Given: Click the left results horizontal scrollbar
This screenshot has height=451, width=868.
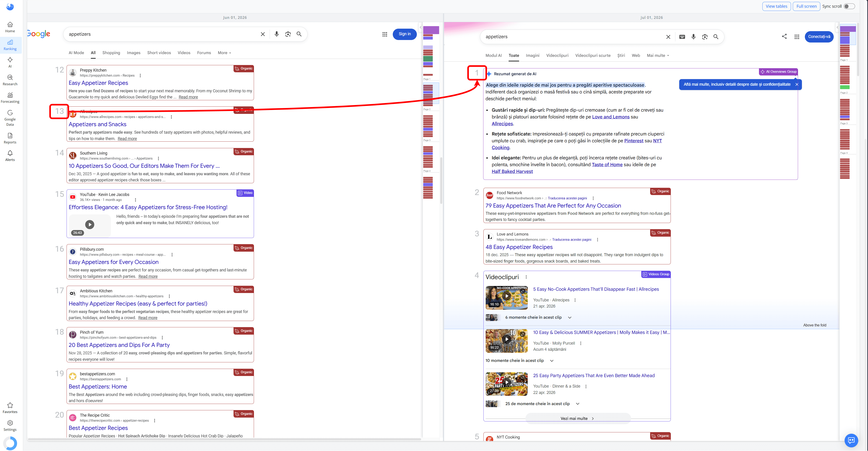Looking at the screenshot, I should tap(224, 439).
